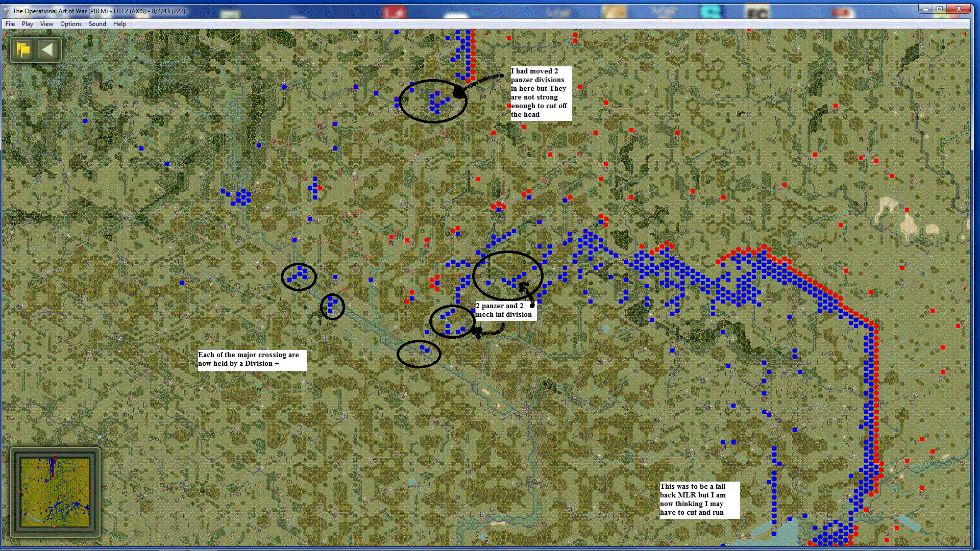Expand the Options menu
The width and height of the screenshot is (980, 551).
71,24
